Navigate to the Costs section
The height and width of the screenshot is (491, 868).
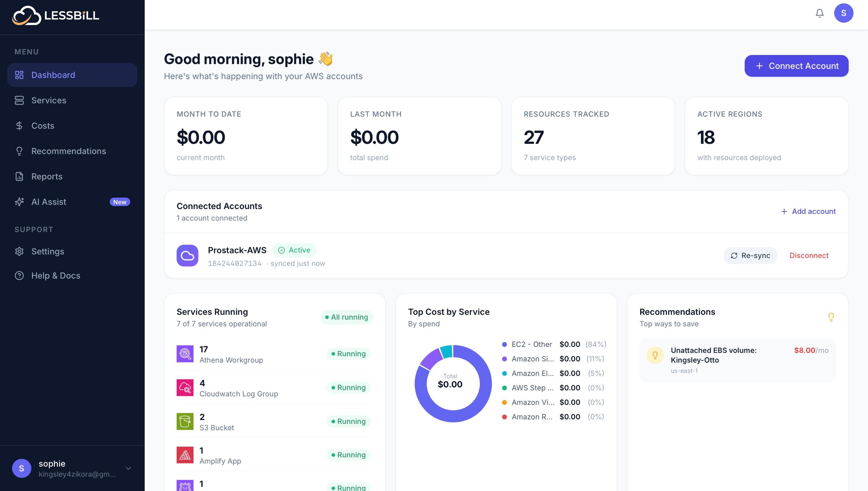(x=72, y=126)
